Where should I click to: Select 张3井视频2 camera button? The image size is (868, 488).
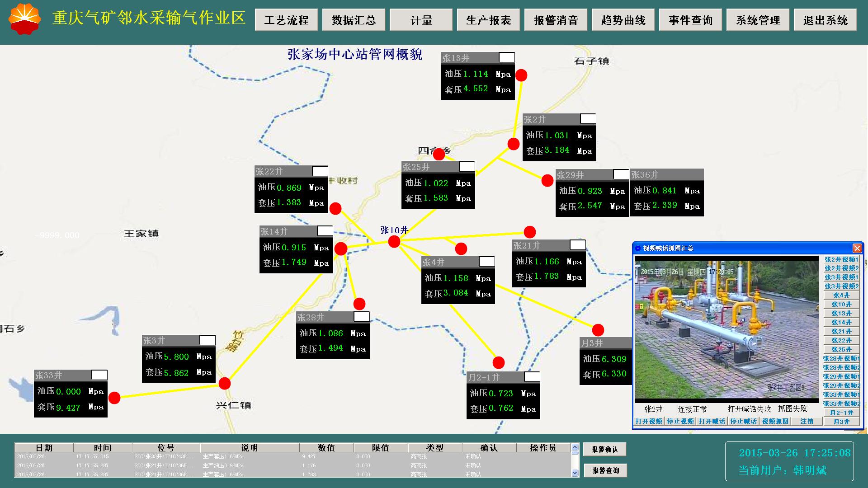point(841,286)
